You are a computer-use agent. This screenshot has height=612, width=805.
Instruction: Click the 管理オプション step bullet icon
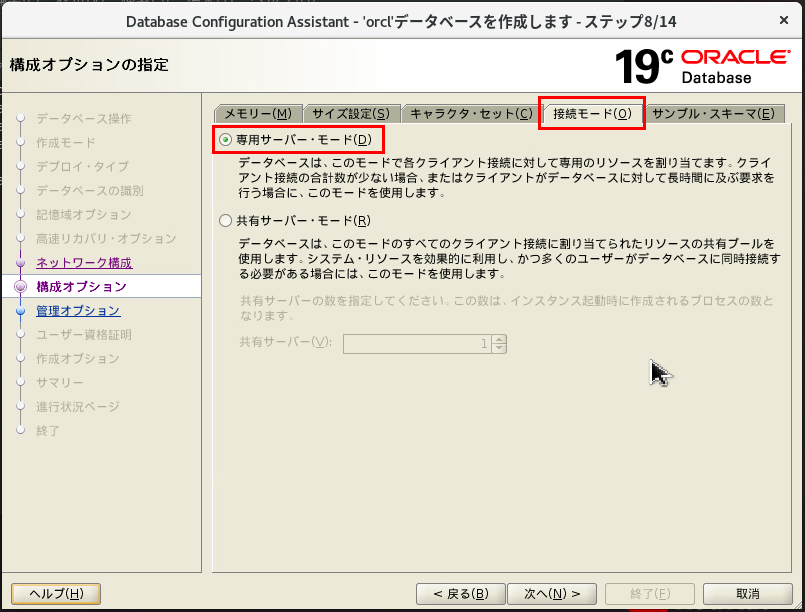21,311
